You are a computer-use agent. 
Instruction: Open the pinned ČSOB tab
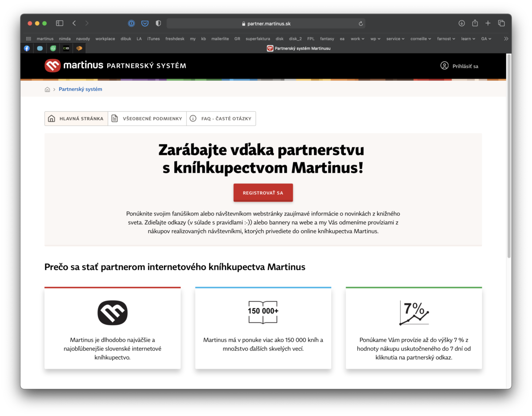[66, 48]
